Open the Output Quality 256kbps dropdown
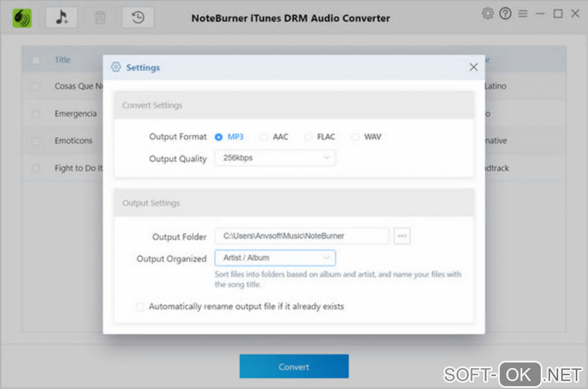The image size is (588, 389). (275, 158)
